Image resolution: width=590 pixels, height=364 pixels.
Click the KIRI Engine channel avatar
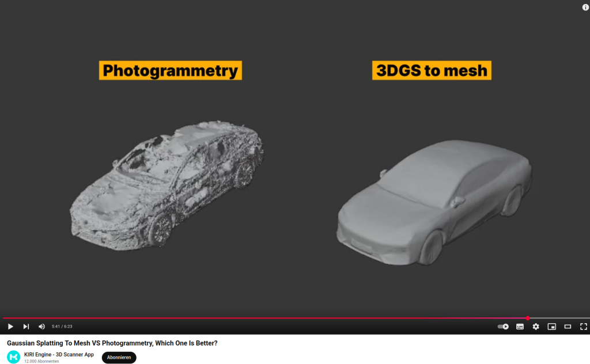[x=13, y=357]
